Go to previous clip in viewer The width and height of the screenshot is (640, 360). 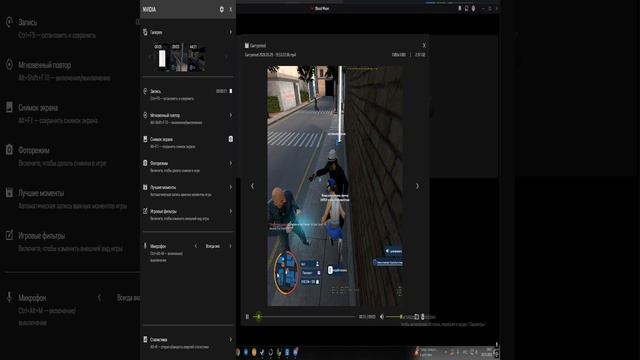[x=252, y=186]
